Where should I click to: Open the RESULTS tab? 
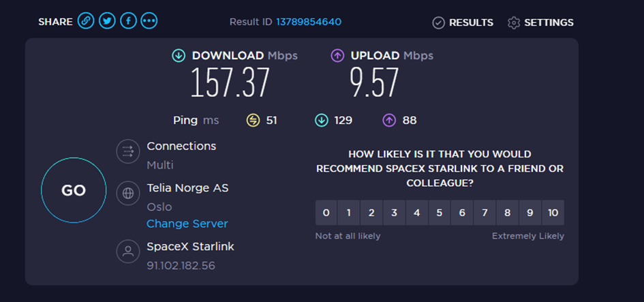463,22
